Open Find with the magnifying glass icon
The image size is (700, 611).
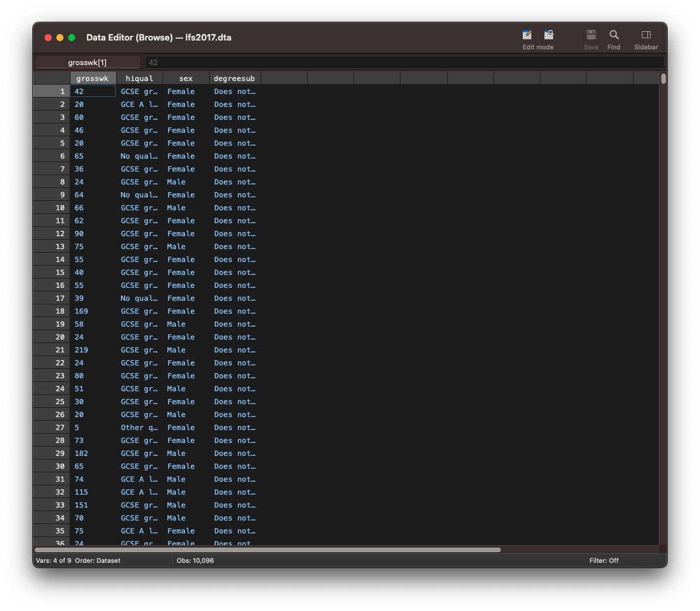point(614,35)
